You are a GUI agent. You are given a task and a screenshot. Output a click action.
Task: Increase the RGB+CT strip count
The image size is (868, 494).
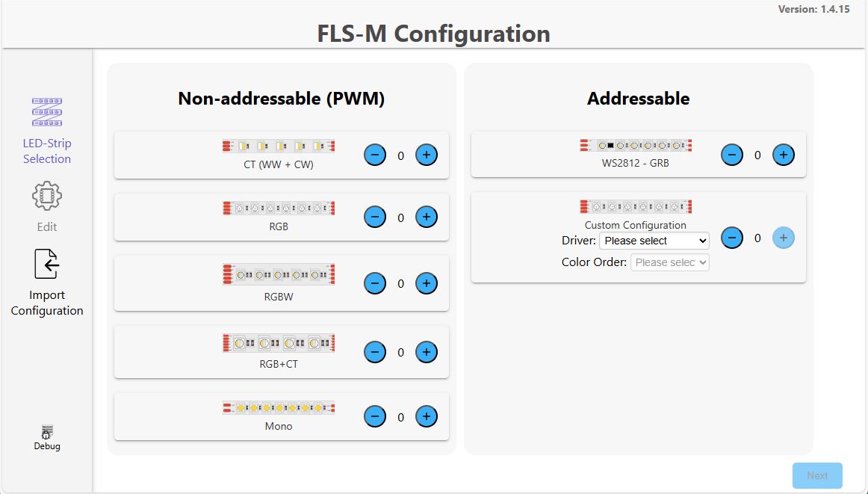coord(426,351)
